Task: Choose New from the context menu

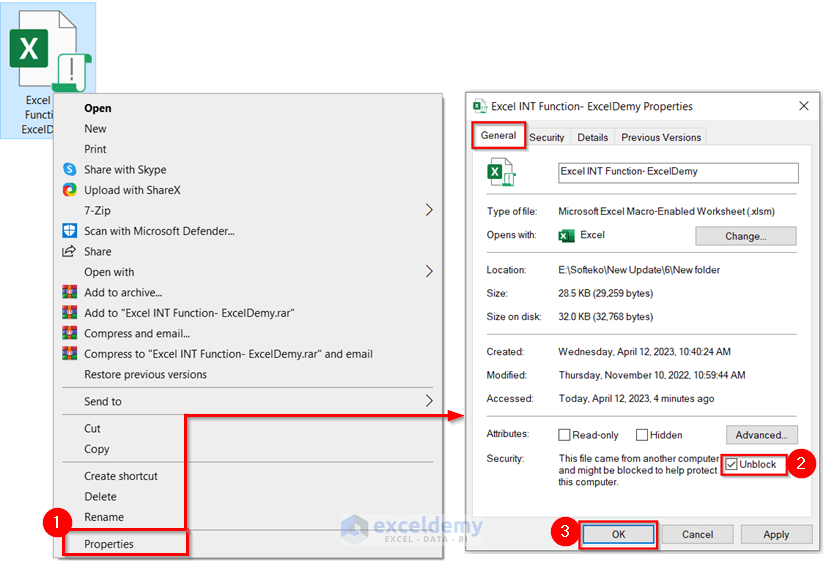Action: (95, 128)
